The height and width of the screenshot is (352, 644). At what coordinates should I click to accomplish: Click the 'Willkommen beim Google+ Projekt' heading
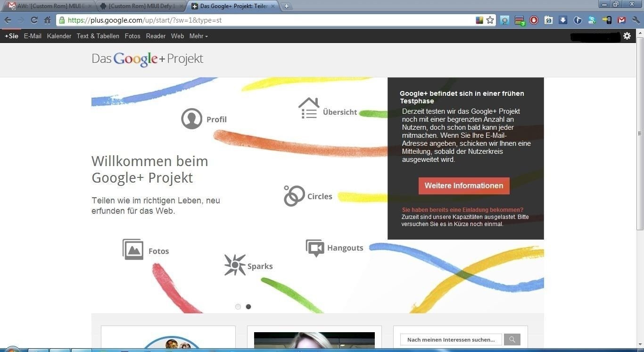tap(150, 169)
